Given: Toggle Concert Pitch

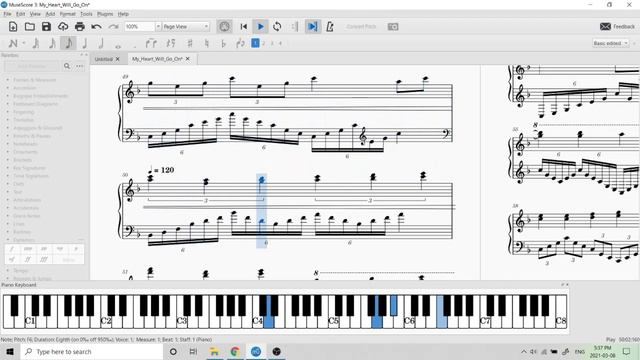Looking at the screenshot, I should click(x=361, y=27).
